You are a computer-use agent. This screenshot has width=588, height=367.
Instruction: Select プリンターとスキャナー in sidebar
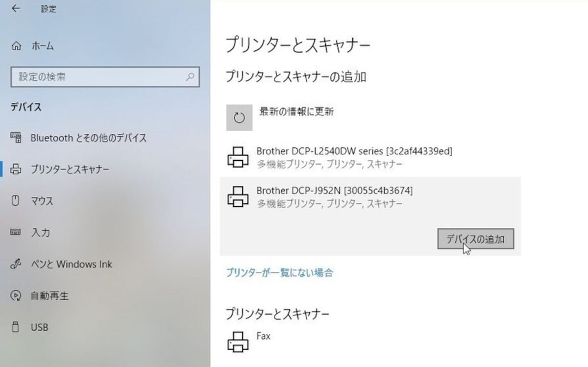click(x=70, y=170)
